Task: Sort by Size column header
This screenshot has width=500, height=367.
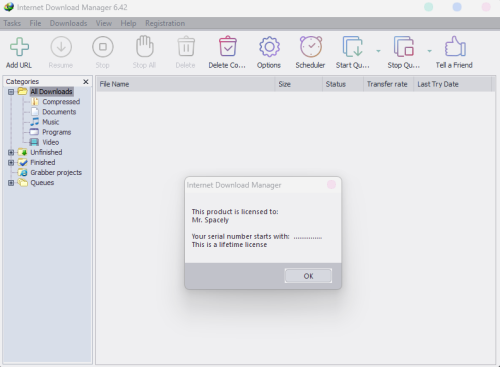Action: pyautogui.click(x=299, y=84)
